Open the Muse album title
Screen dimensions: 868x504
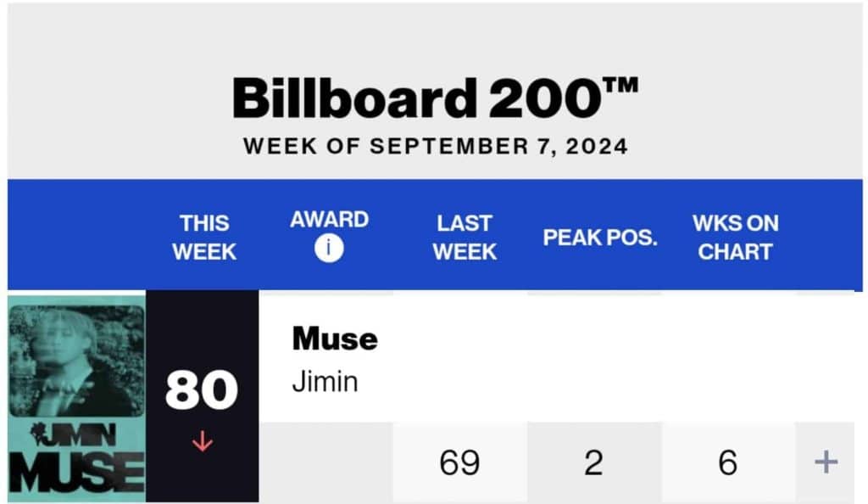pos(335,339)
